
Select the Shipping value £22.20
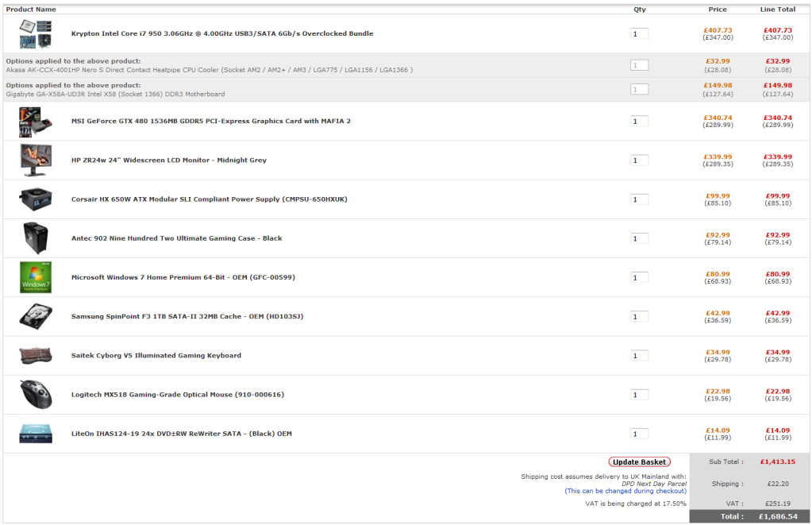coord(778,484)
